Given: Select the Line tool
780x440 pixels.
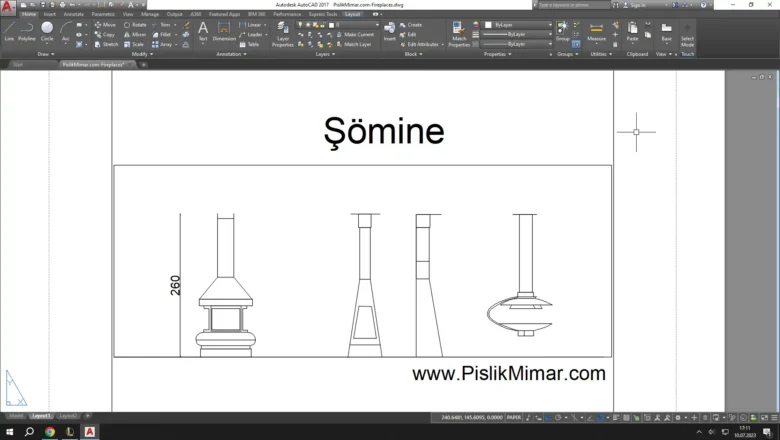Looking at the screenshot, I should point(9,31).
